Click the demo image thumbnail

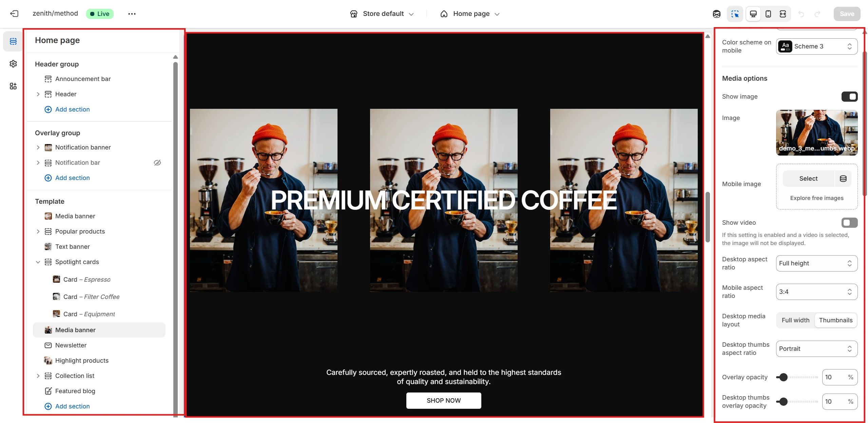click(816, 132)
